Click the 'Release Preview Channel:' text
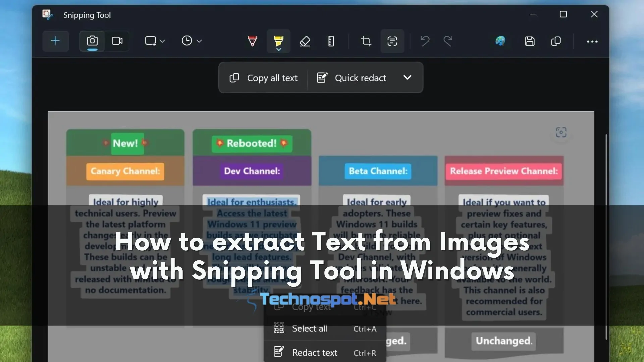644x362 pixels. coord(504,171)
